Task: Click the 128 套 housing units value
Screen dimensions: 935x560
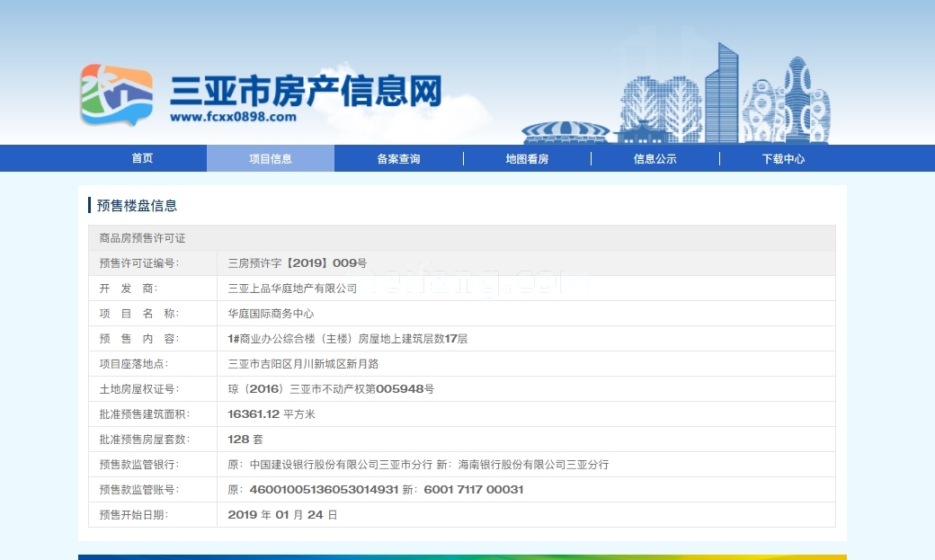Action: (x=245, y=440)
